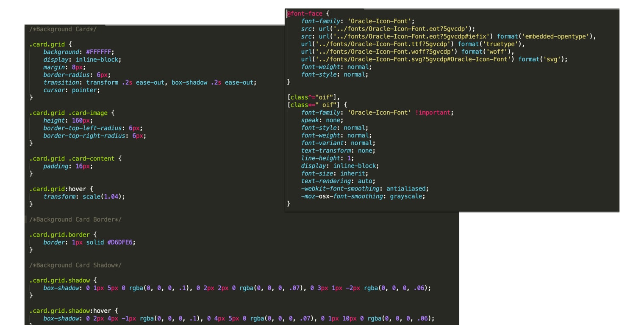Viewport: 644px width, 325px height.
Task: Select the .card.grid { selector line
Action: coord(50,44)
